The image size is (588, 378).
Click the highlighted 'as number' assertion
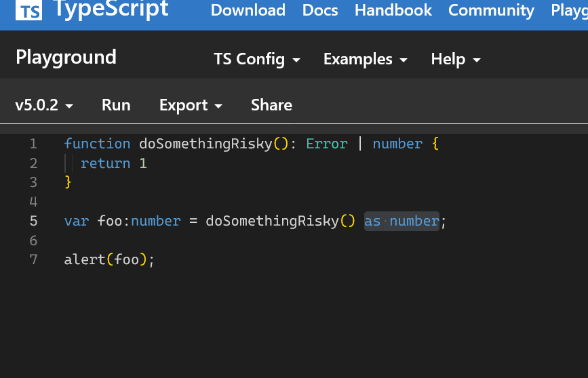[x=401, y=221]
